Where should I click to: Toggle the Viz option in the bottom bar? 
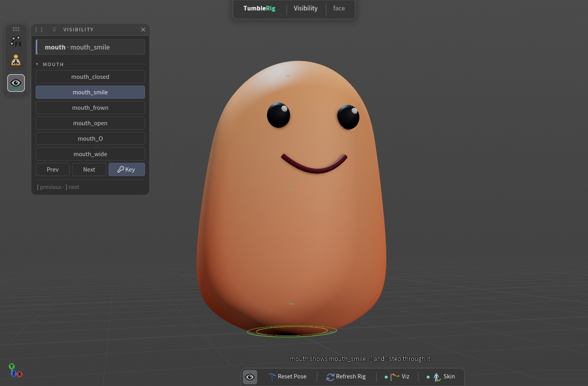point(397,377)
